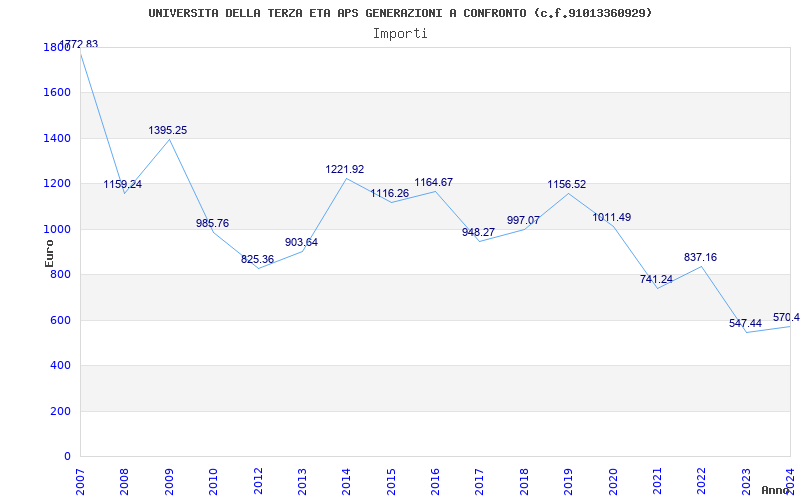Click the x-axis year 2020
Screen dimensions: 800x500
pos(613,482)
